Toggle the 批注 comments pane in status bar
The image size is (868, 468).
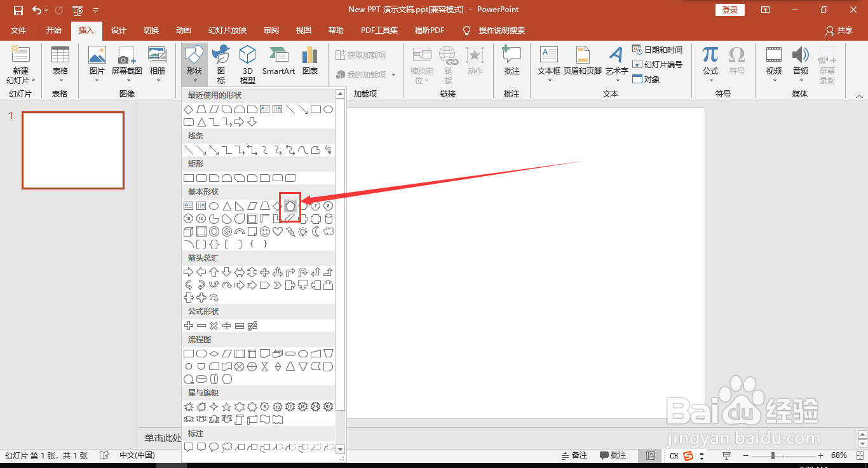pos(613,455)
